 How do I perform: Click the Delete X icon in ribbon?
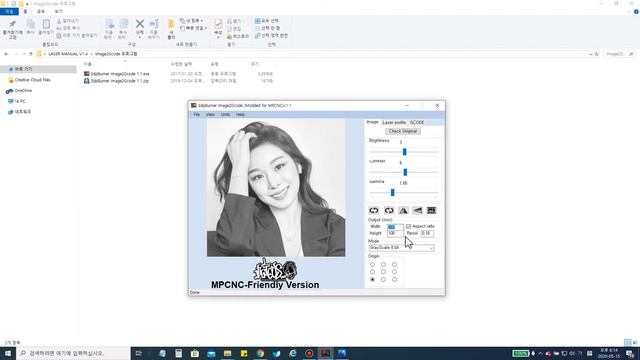[x=140, y=24]
